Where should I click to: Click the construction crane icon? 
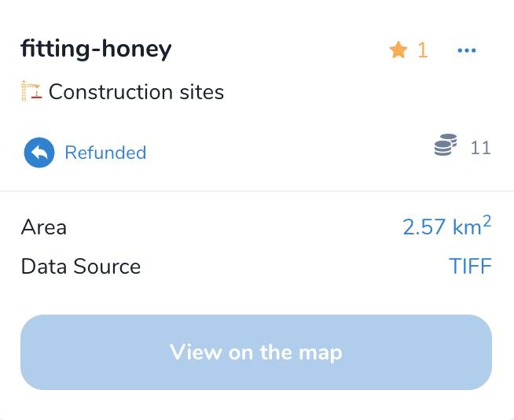(x=31, y=91)
